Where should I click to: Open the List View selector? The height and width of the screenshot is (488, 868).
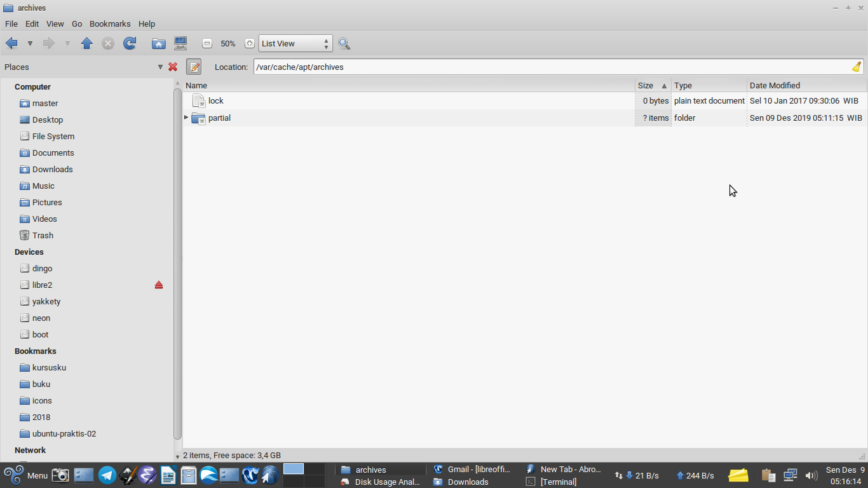295,43
